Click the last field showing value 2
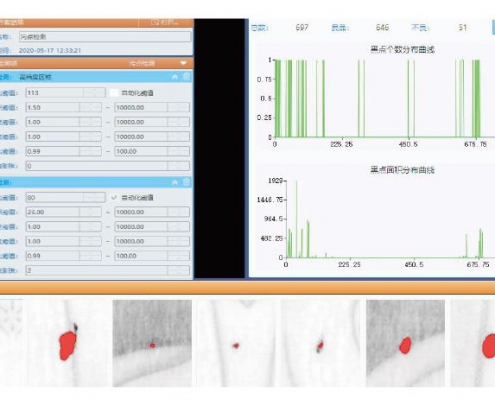The width and height of the screenshot is (495, 400). coord(108,270)
